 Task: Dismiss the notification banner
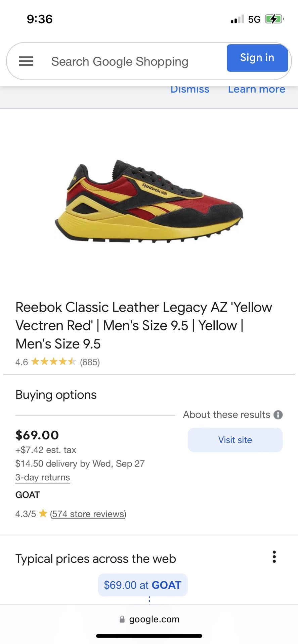(x=190, y=90)
